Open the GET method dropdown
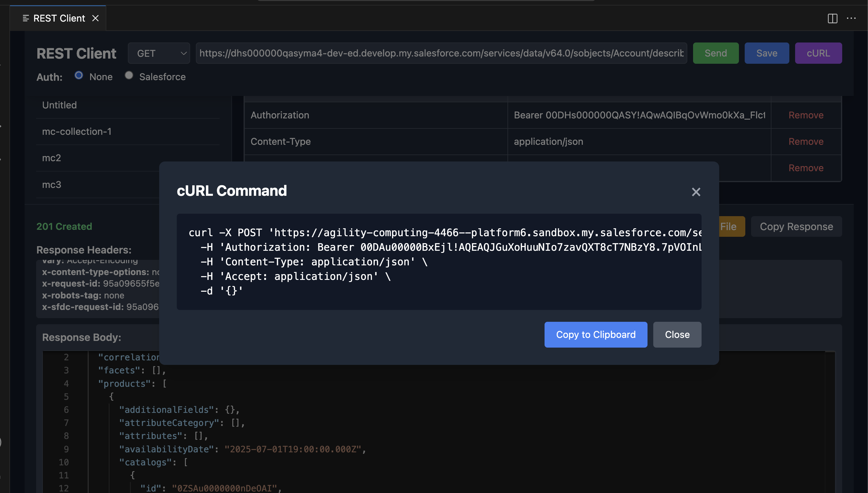868x493 pixels. click(x=159, y=53)
